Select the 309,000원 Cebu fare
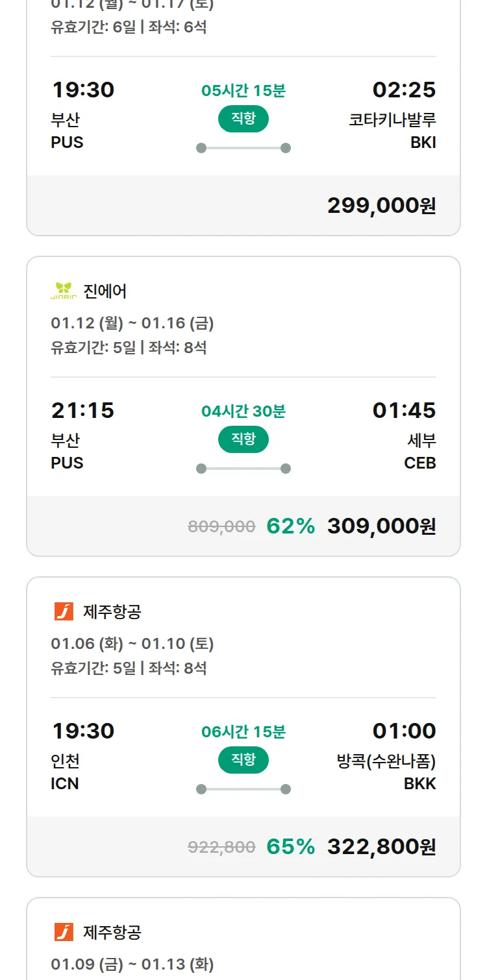The width and height of the screenshot is (487, 980). 381,526
